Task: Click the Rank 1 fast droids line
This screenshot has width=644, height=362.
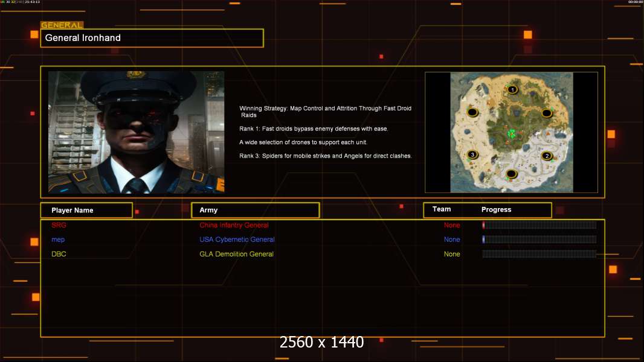Action: tap(314, 129)
